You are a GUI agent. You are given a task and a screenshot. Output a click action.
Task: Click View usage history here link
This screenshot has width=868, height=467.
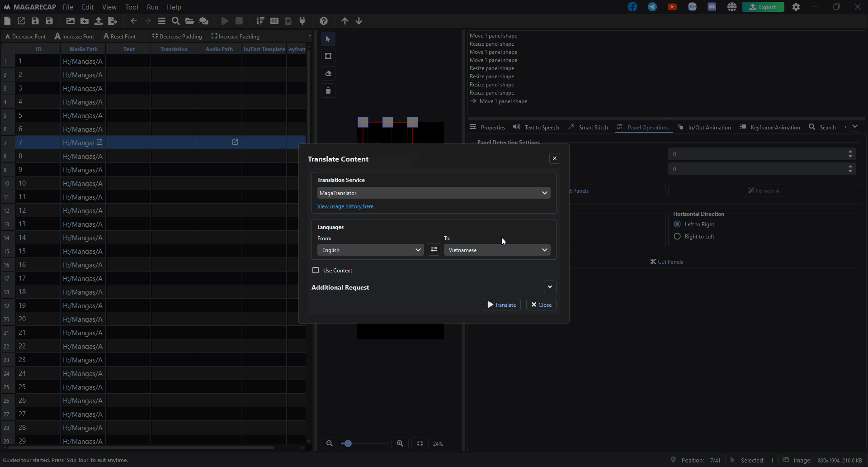(345, 206)
